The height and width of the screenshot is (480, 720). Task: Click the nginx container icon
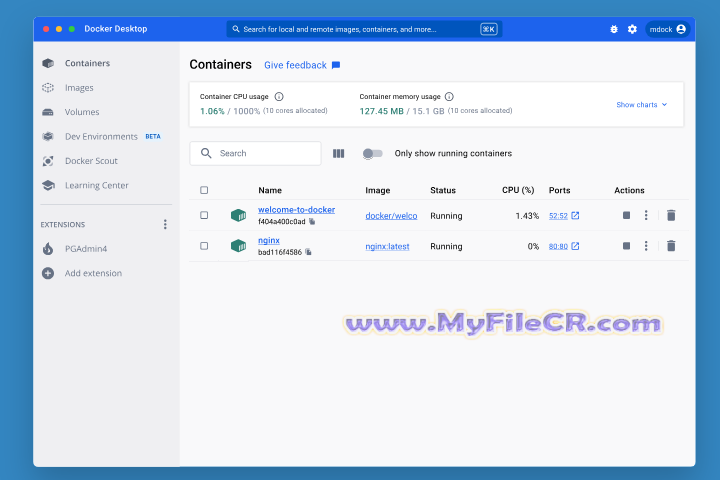(238, 246)
